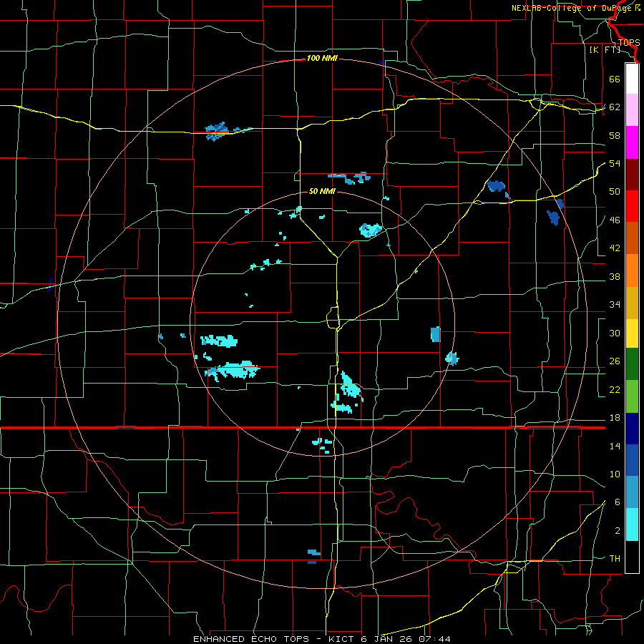The height and width of the screenshot is (644, 644).
Task: Choose the yellow legend color band
Action: tap(632, 333)
